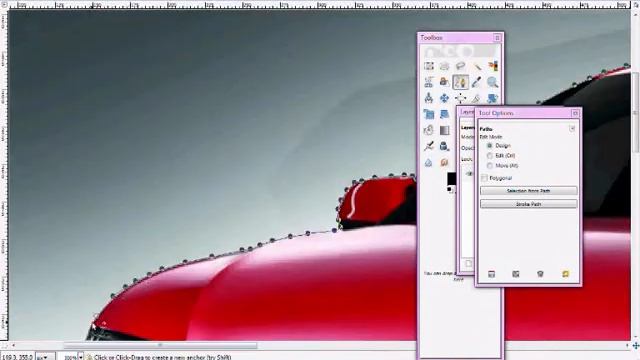
Task: Open Tool Options panel menu arrow
Action: tap(572, 129)
